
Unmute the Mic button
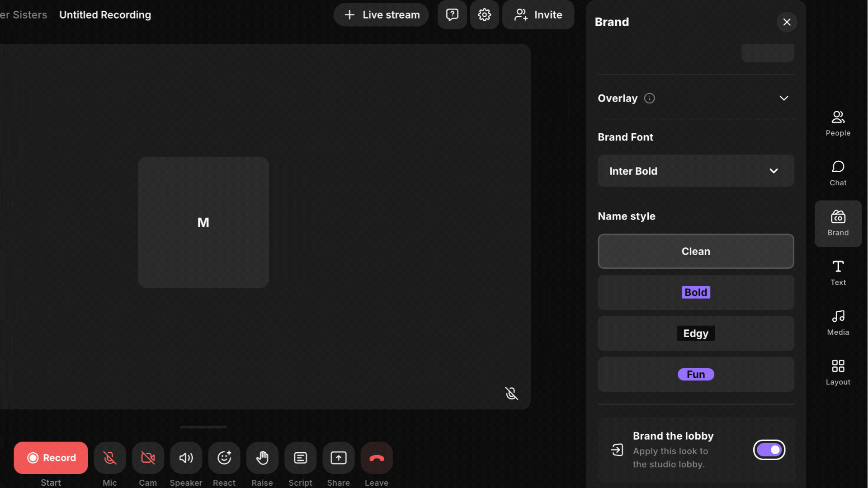(x=109, y=458)
